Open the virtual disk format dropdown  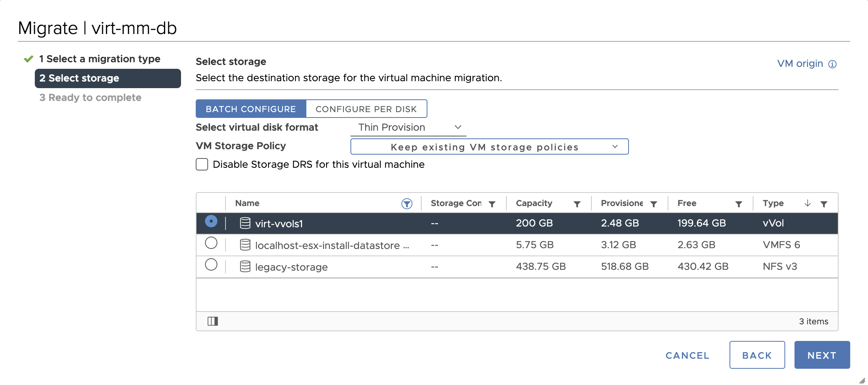tap(408, 128)
